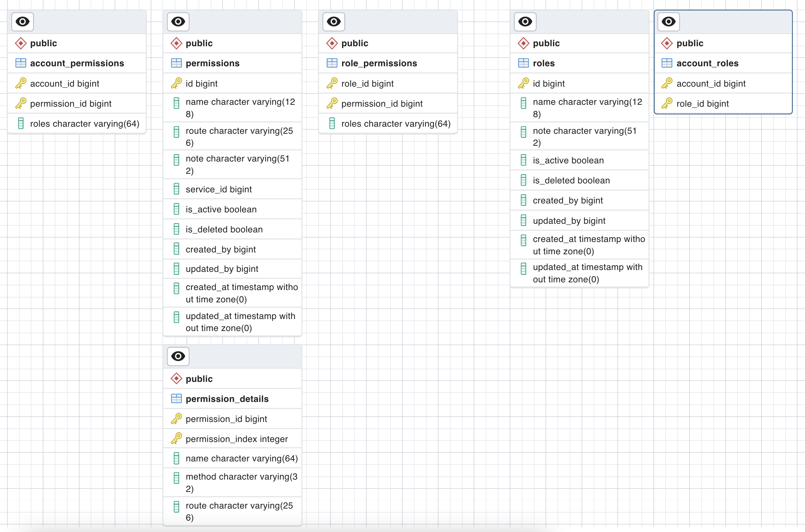Screen dimensions: 805x532
Task: Click key icon for permission_index integer
Action: click(176, 439)
